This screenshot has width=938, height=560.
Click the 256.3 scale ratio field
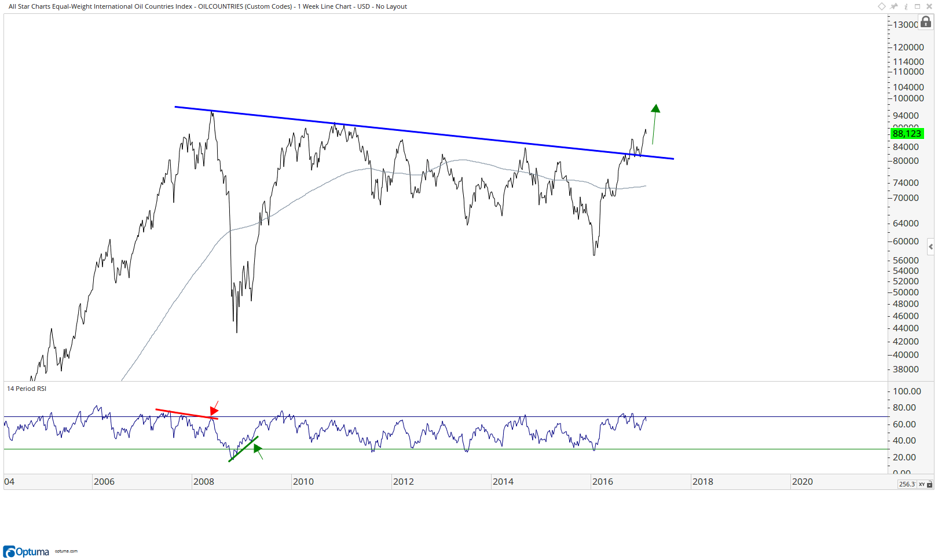(x=907, y=484)
